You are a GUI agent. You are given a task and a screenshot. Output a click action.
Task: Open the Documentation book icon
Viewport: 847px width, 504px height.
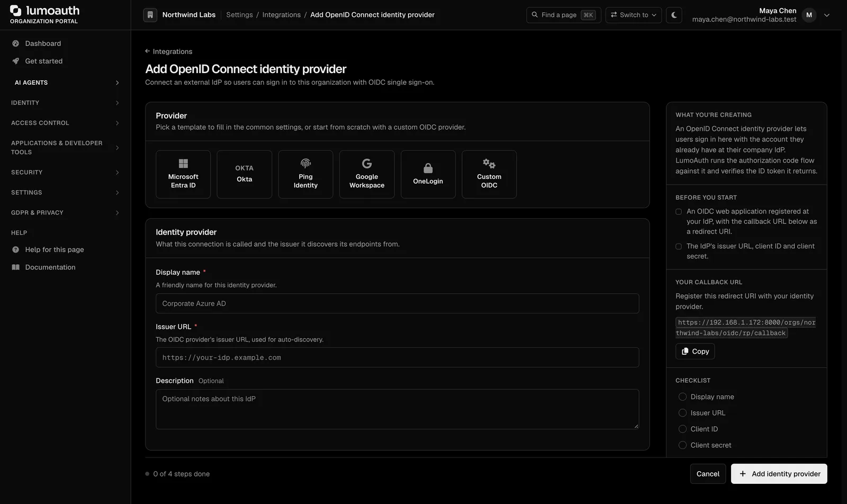[x=15, y=267]
